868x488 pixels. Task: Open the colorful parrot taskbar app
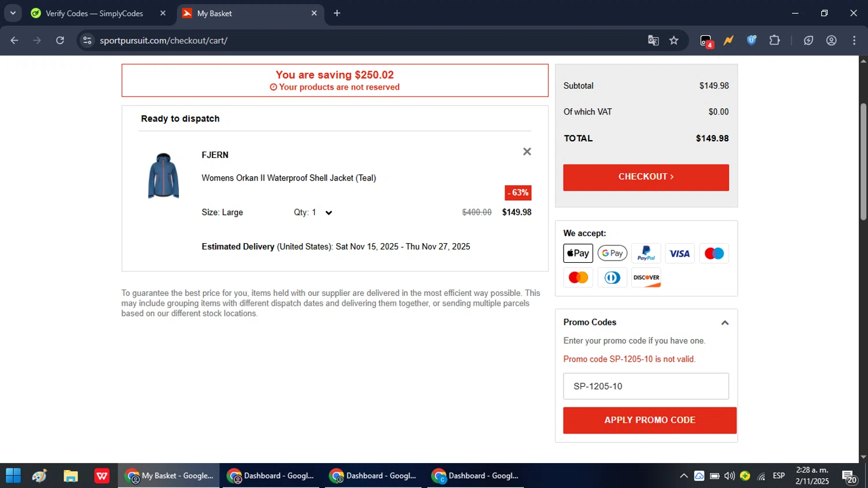(x=39, y=476)
